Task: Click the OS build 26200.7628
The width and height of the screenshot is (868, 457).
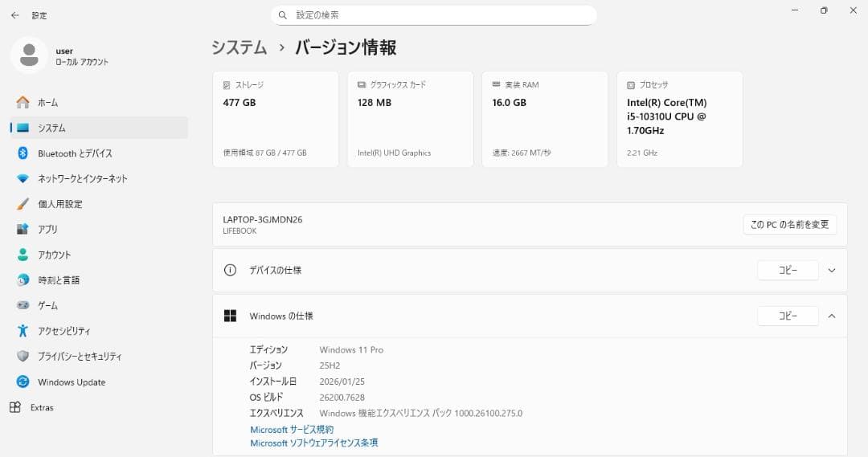Action: click(x=342, y=398)
